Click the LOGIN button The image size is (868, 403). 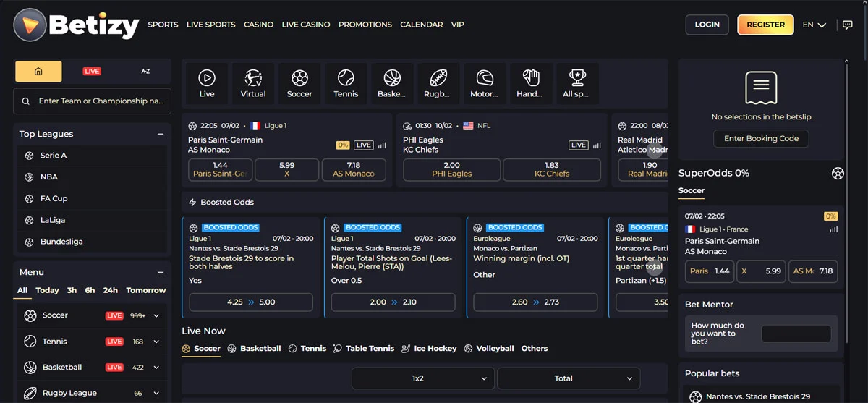click(707, 25)
